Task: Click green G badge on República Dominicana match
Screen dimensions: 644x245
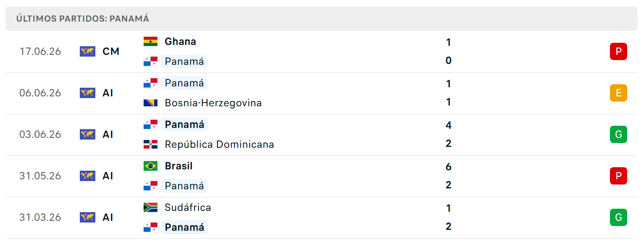Action: point(618,134)
